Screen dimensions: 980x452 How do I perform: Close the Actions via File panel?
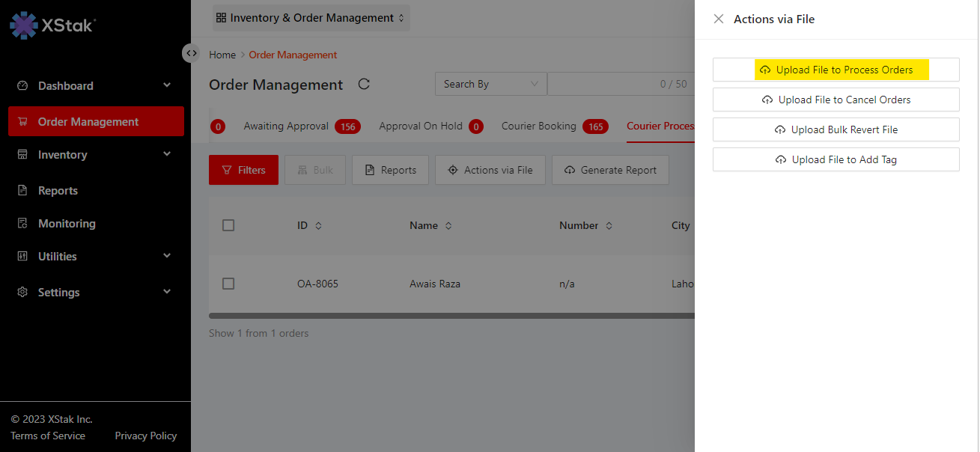click(719, 19)
